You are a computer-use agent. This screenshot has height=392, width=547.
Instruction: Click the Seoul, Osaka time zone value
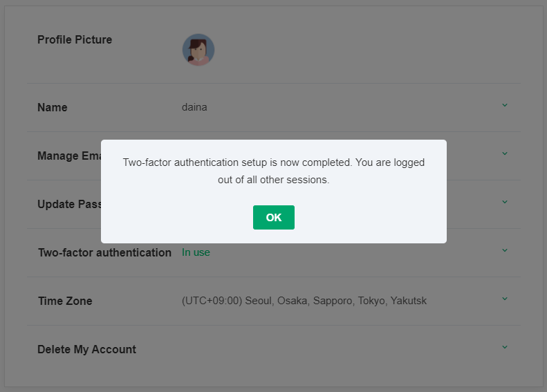coord(304,301)
